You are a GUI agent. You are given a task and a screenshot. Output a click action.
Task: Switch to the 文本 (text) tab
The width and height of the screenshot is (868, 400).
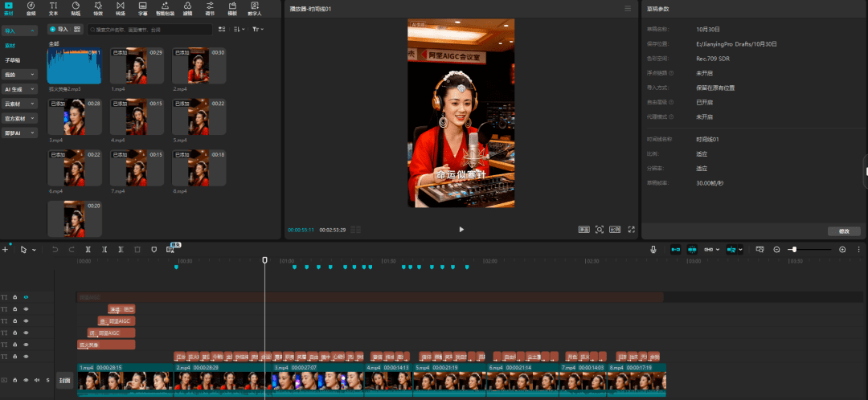pos(53,8)
